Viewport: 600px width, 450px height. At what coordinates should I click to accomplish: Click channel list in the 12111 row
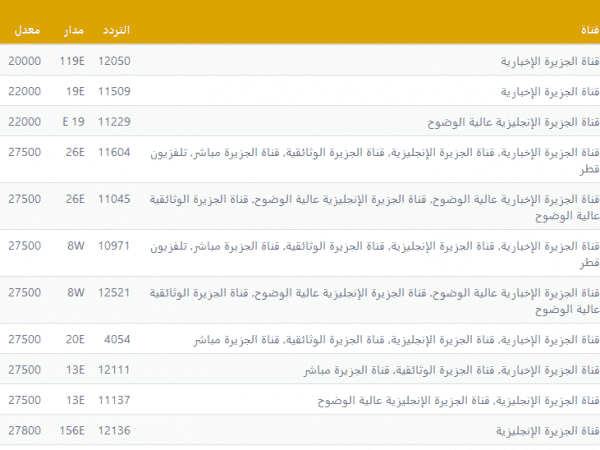[452, 370]
